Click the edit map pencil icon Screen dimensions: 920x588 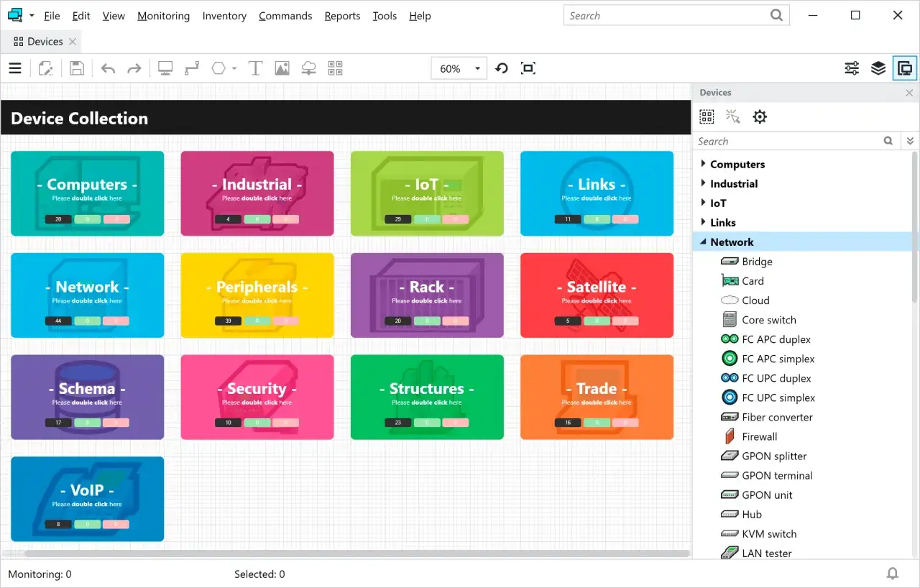pyautogui.click(x=46, y=68)
